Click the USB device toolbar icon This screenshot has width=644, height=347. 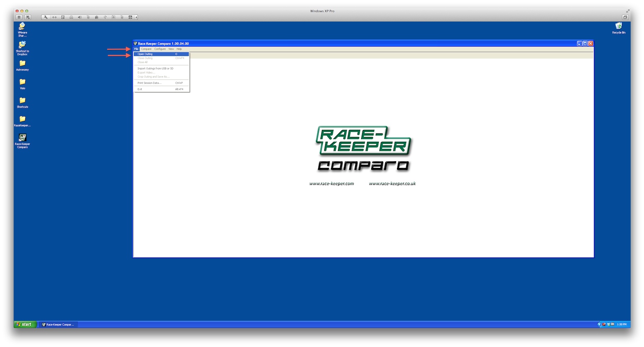[105, 17]
